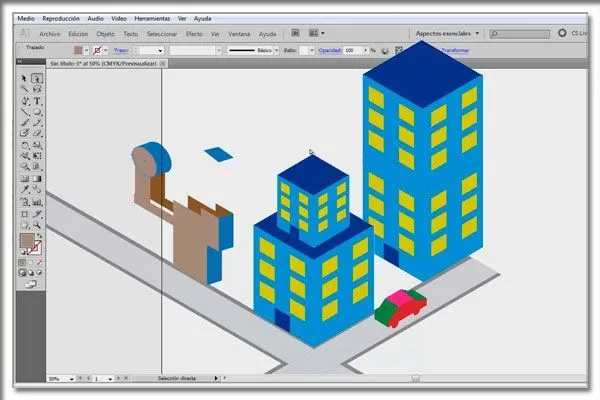Expand the Selección directa status menu

216,378
